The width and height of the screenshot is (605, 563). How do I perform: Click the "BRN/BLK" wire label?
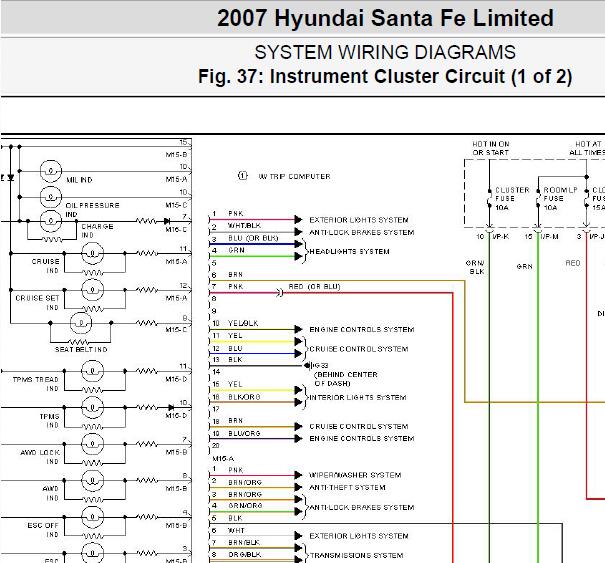(244, 542)
